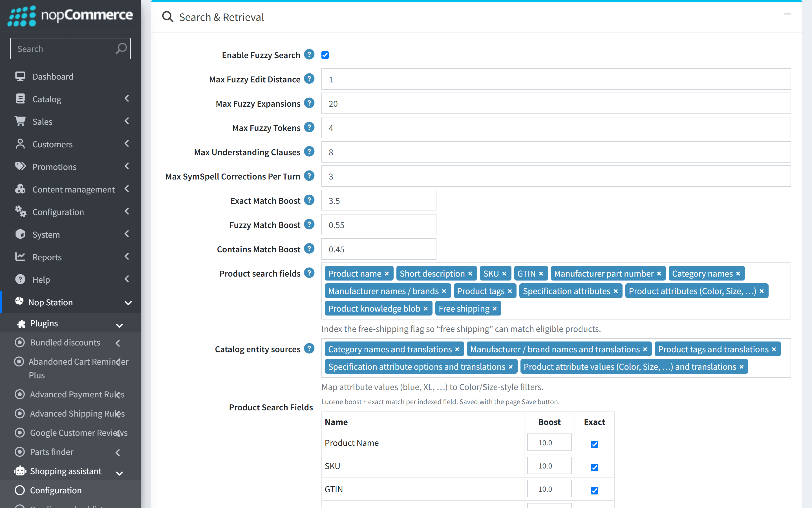The image size is (812, 508).
Task: Open the Dashboard menu item
Action: tap(70, 76)
